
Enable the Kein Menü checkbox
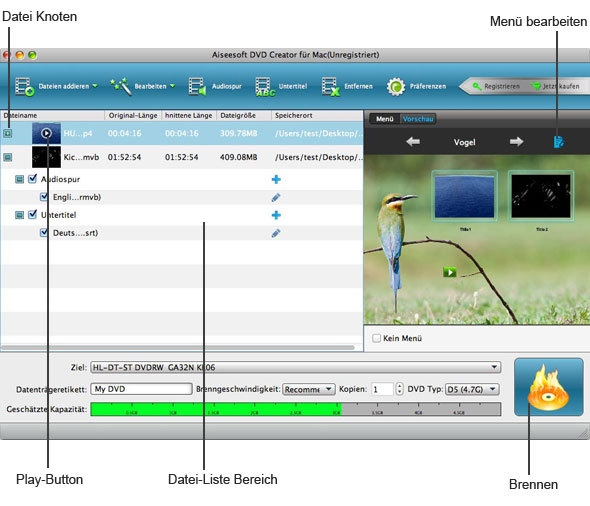(376, 338)
